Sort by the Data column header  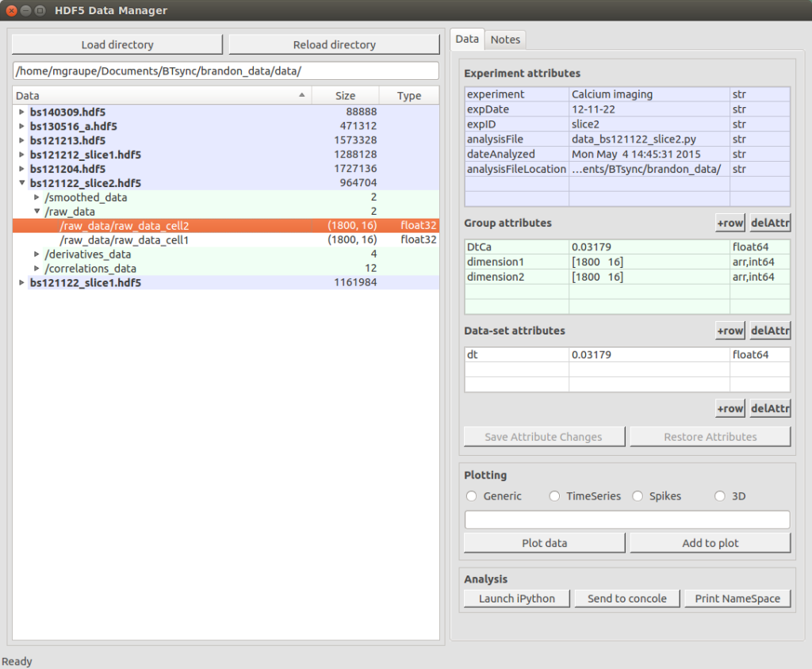(162, 95)
